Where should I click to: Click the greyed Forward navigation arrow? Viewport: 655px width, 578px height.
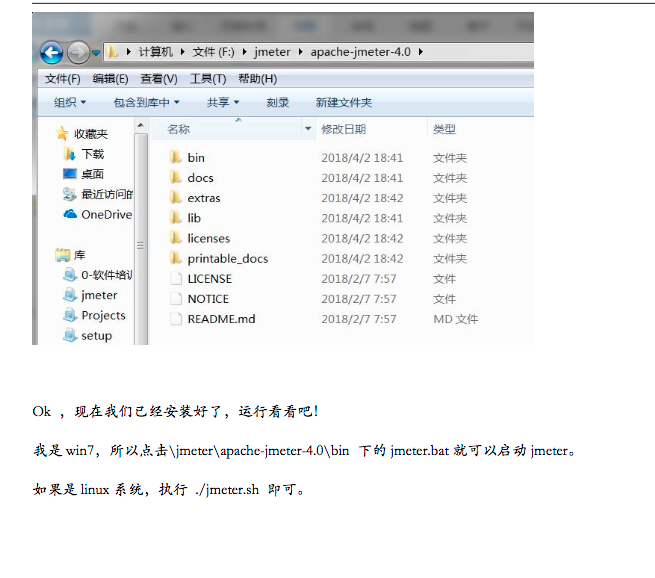point(78,53)
